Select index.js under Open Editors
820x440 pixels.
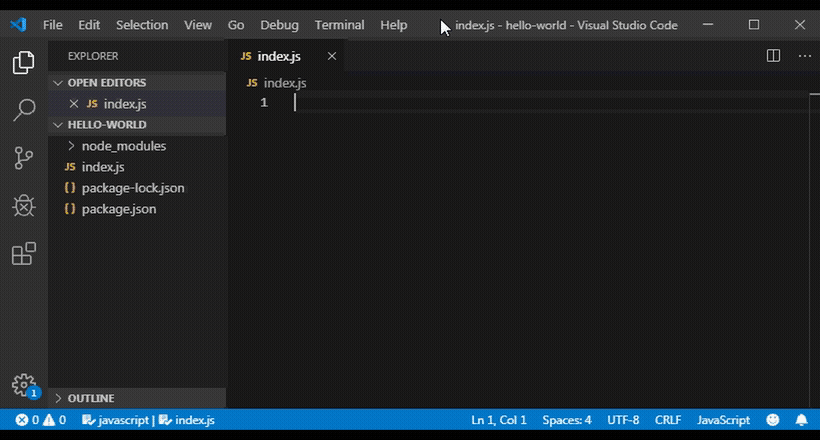pos(138,104)
